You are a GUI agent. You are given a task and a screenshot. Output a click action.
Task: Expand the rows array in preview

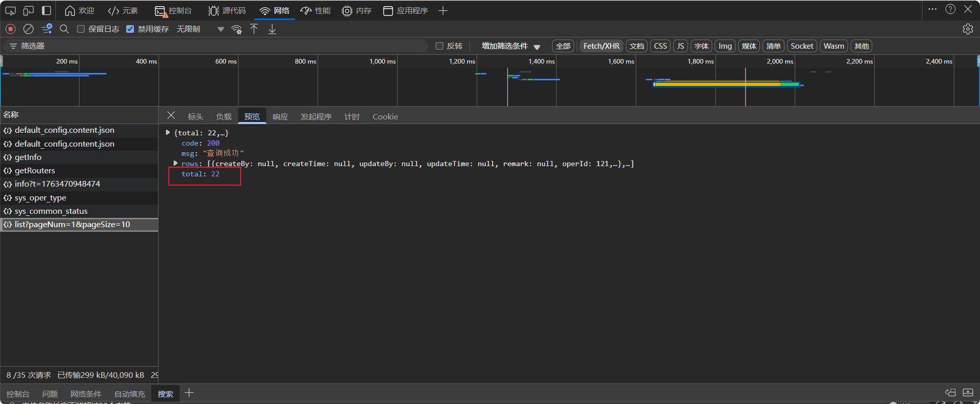175,163
